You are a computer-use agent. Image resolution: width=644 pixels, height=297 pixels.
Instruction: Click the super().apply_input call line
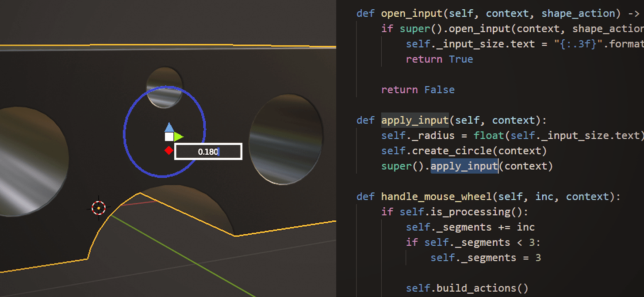464,166
